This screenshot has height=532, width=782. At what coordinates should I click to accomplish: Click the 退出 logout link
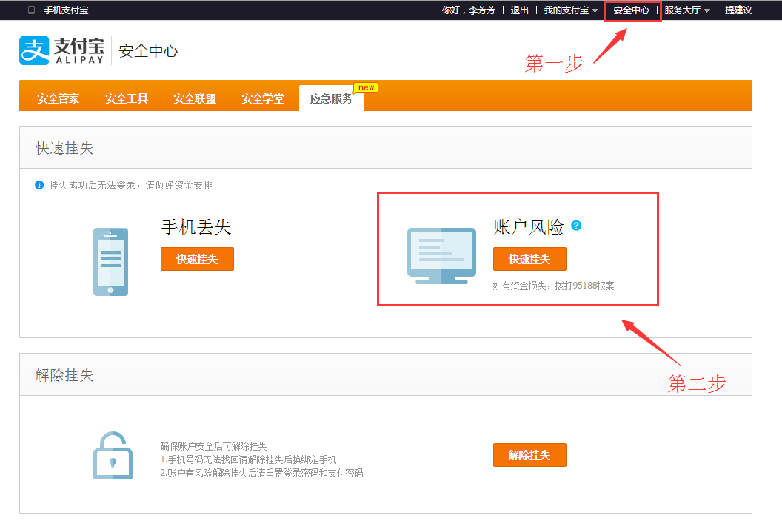pyautogui.click(x=520, y=10)
